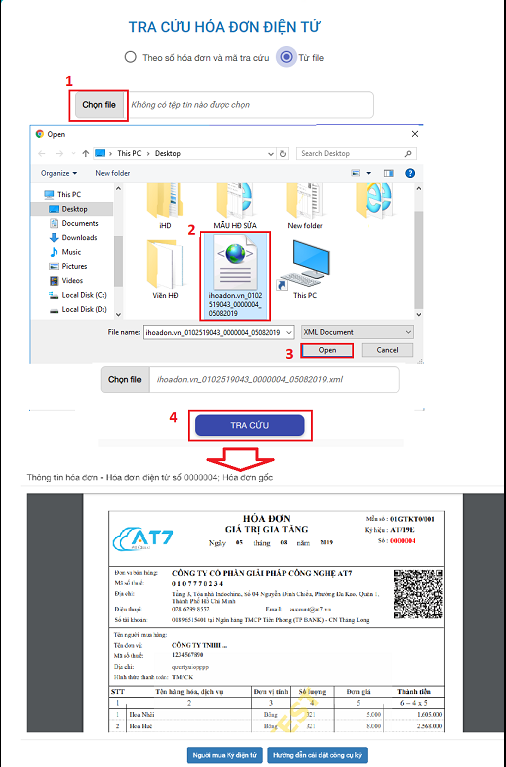Open the help question mark icon
The width and height of the screenshot is (506, 767).
(410, 173)
